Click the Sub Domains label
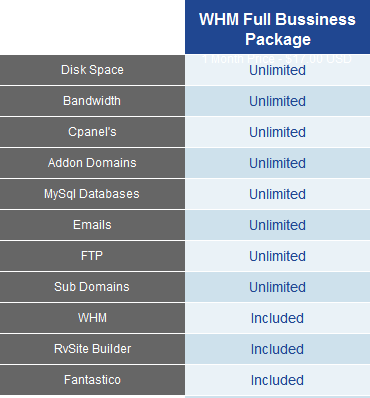 pos(92,287)
